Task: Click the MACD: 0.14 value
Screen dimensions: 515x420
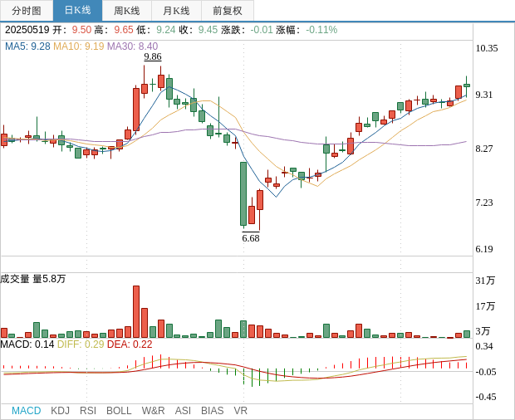Action: [x=27, y=344]
